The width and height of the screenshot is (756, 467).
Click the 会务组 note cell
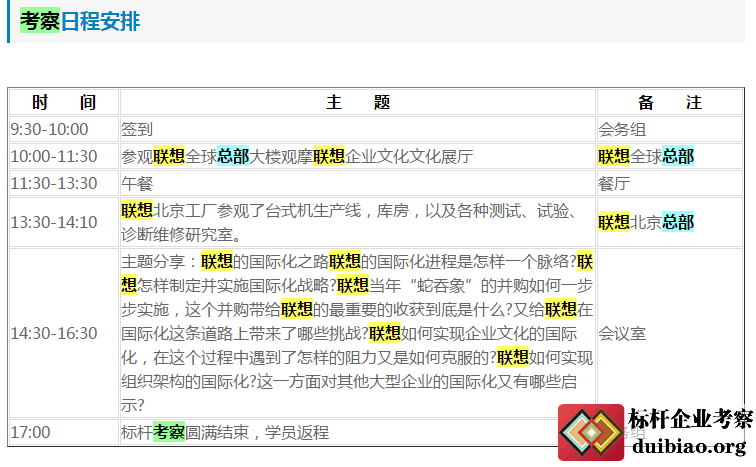click(x=670, y=129)
